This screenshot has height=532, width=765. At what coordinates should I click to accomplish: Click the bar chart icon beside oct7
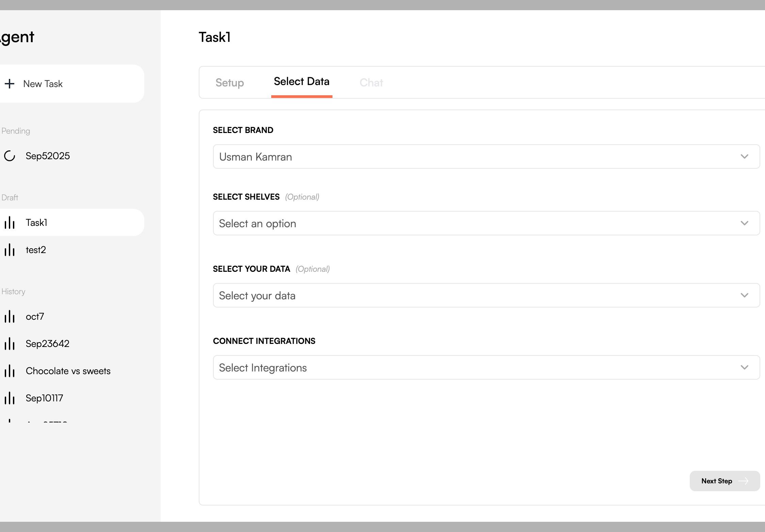[10, 317]
